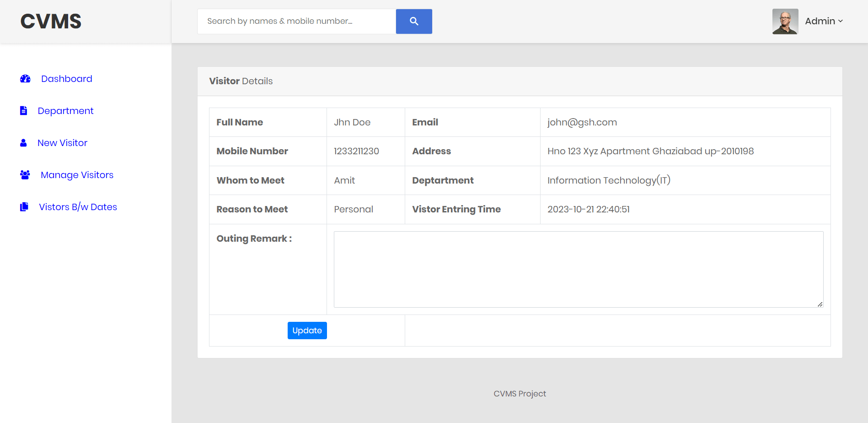Click the Admin profile picture

point(785,21)
